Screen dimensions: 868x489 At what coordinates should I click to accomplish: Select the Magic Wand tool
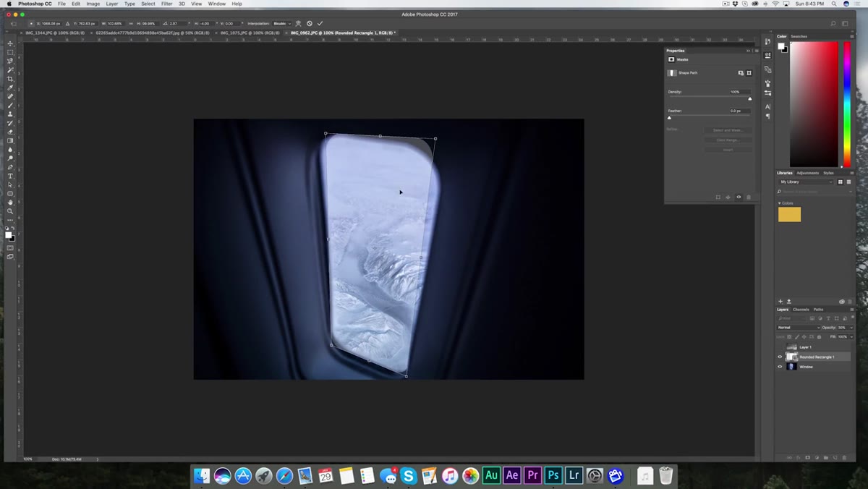[x=10, y=70]
